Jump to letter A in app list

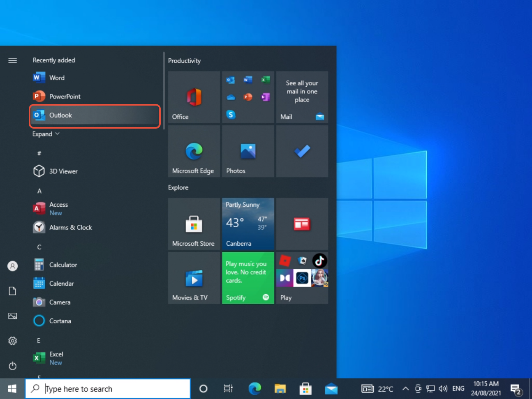point(39,191)
